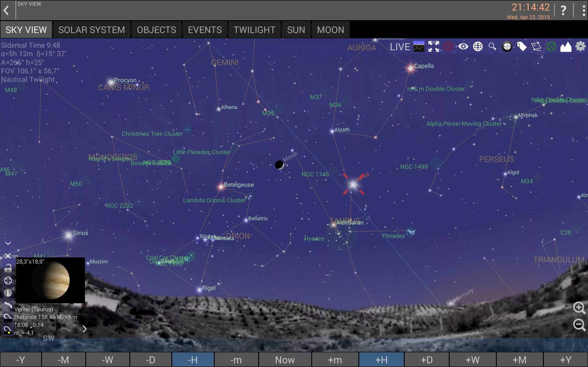
Task: Open the globe coordinate grid icon
Action: click(478, 46)
